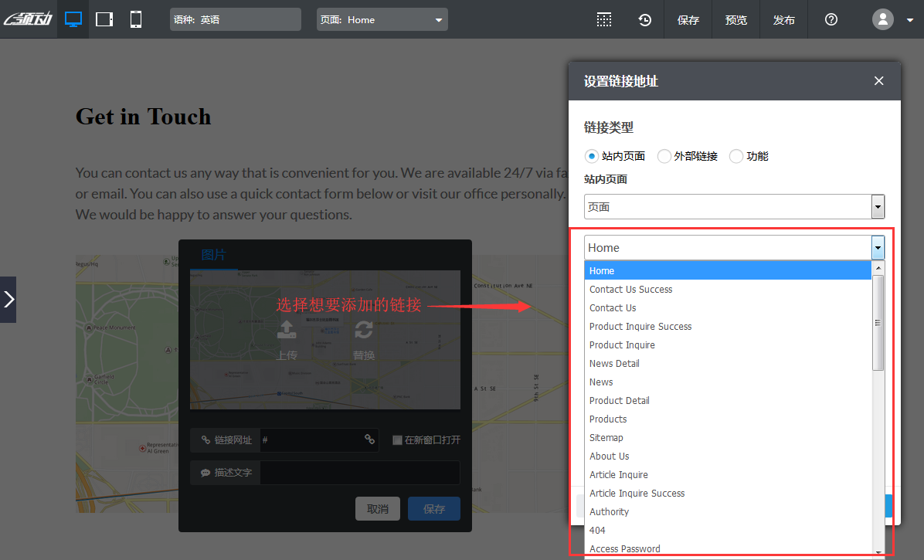The image size is (924, 560).
Task: Open the 页面 dropdown in link dialog
Action: (734, 206)
